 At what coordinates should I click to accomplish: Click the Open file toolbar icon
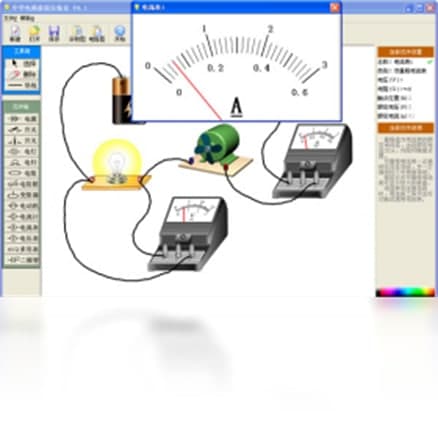34,33
